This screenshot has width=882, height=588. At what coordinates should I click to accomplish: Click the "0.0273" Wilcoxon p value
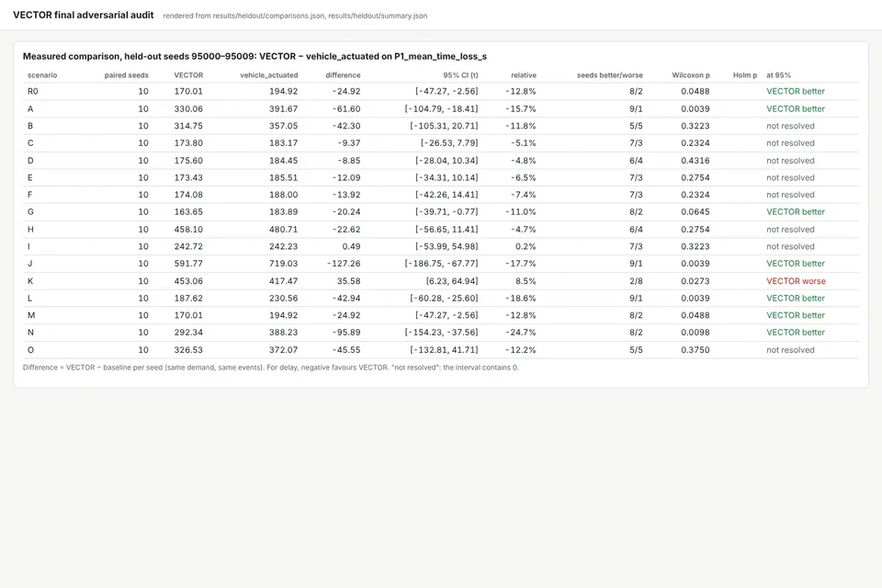[x=695, y=281]
